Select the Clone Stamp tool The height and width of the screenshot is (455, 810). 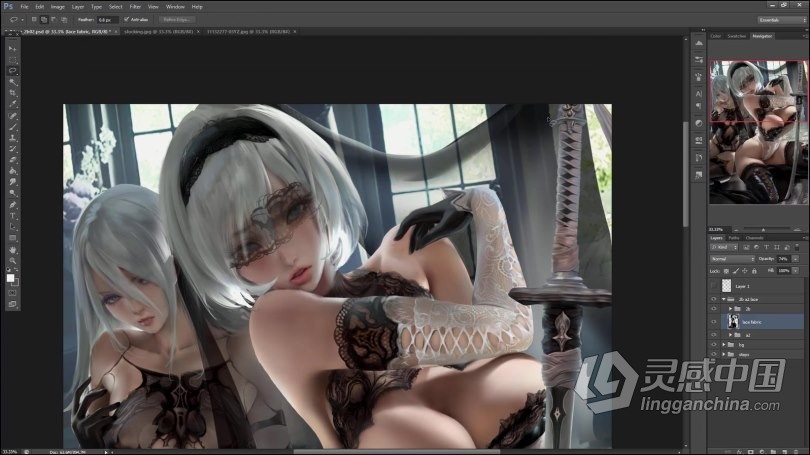point(12,138)
